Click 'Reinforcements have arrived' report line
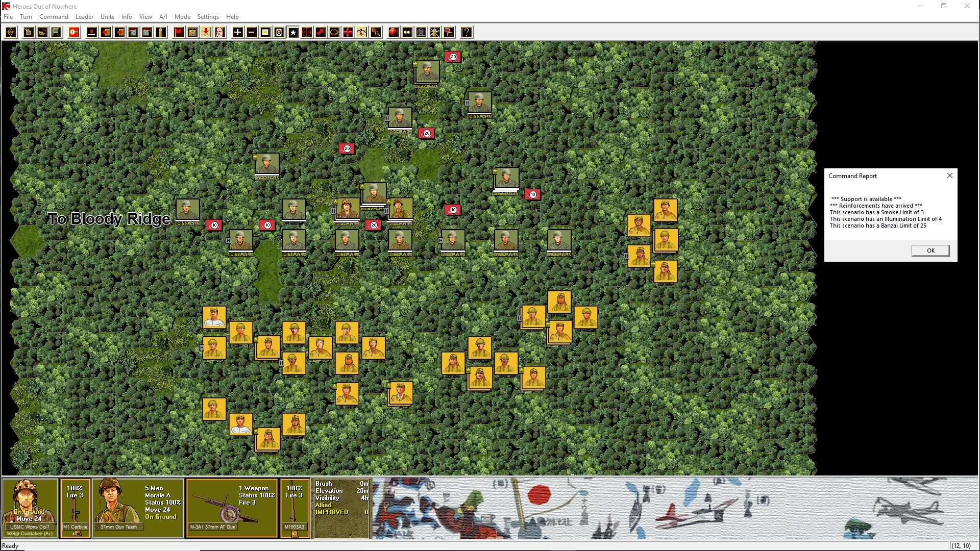 876,206
